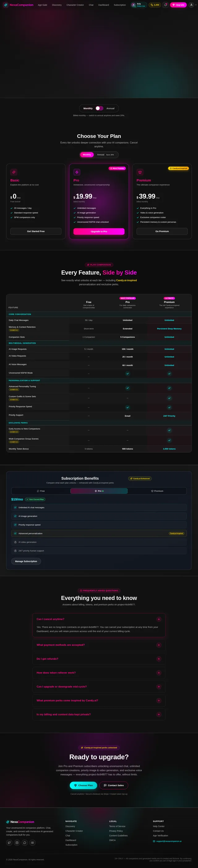Click the Monthly label next to billing switch

coord(88,108)
